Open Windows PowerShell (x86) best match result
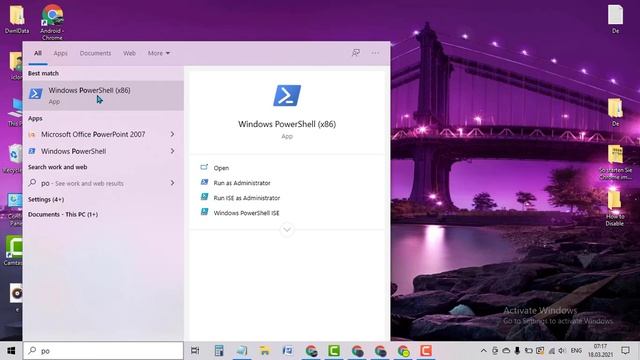This screenshot has width=640, height=360. point(103,95)
